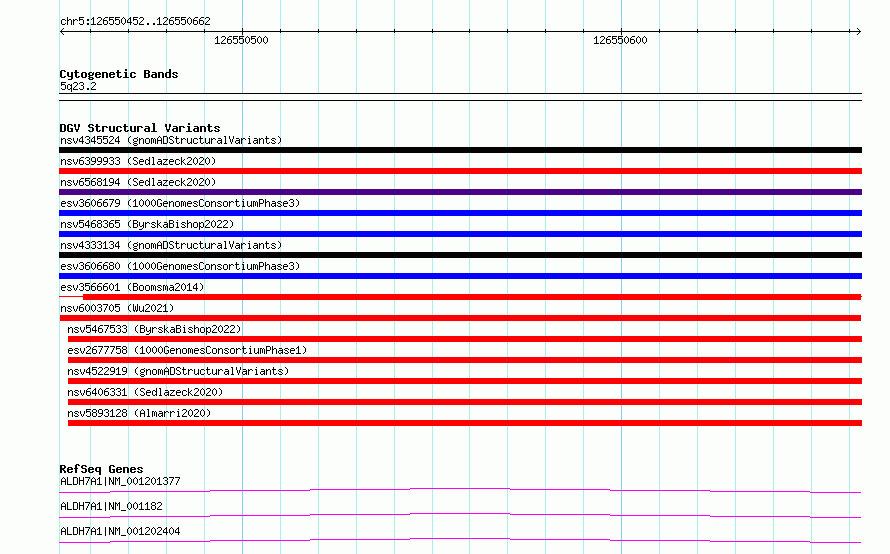890x554 pixels.
Task: Click the nsv6399933 Sedlazeck2020 label
Action: [x=138, y=161]
